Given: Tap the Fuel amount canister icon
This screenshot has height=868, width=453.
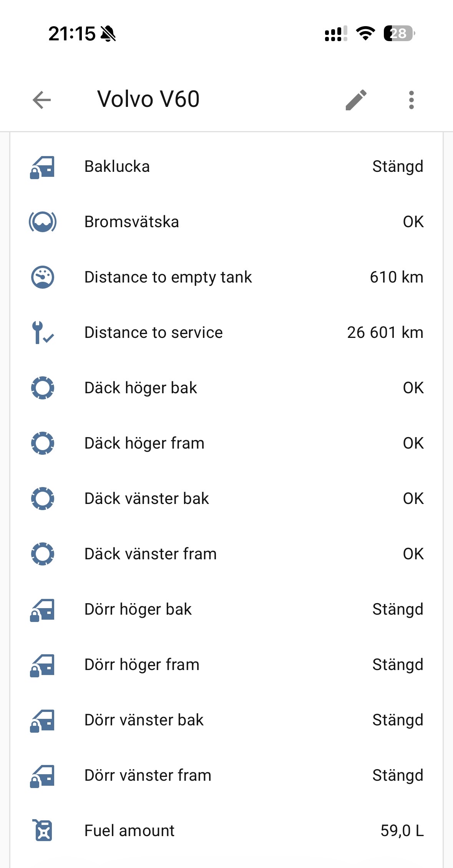Looking at the screenshot, I should [43, 831].
